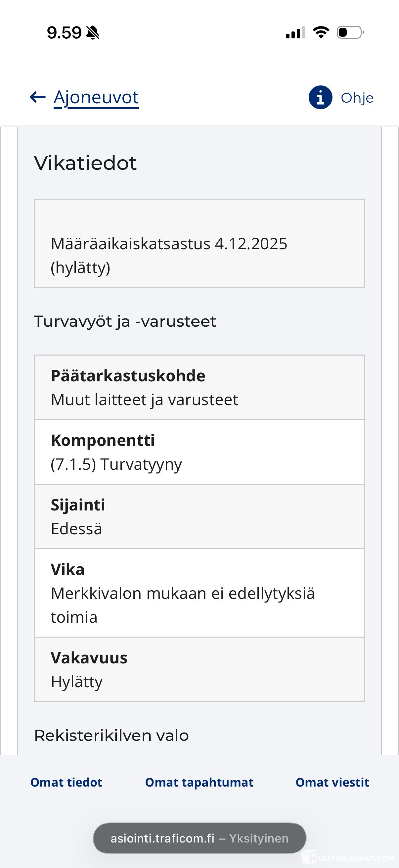Tap the Wi-Fi status icon
Viewport: 399px width, 868px height.
coord(321,32)
